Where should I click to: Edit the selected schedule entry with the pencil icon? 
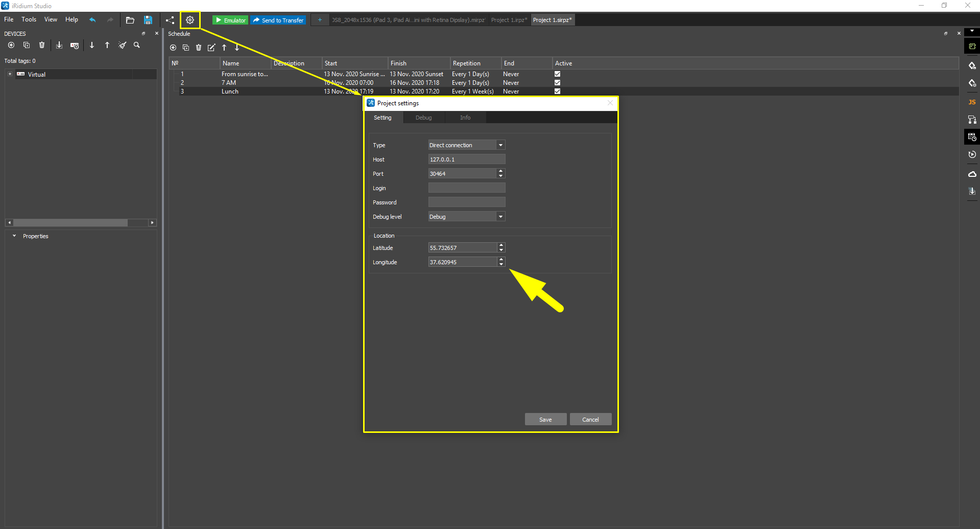[x=211, y=48]
